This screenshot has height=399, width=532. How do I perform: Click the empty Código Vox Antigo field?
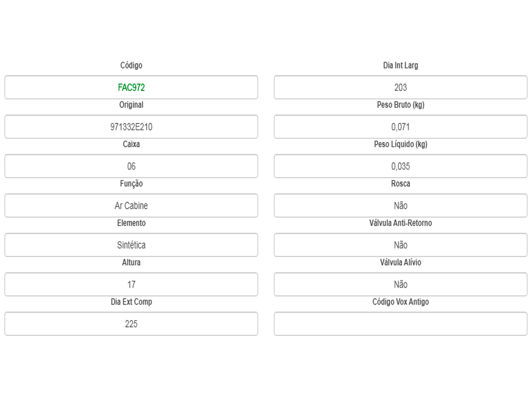click(400, 324)
